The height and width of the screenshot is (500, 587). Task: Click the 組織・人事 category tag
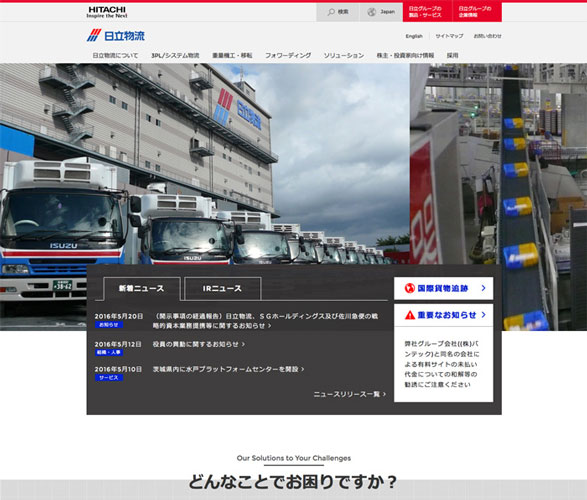[x=109, y=353]
